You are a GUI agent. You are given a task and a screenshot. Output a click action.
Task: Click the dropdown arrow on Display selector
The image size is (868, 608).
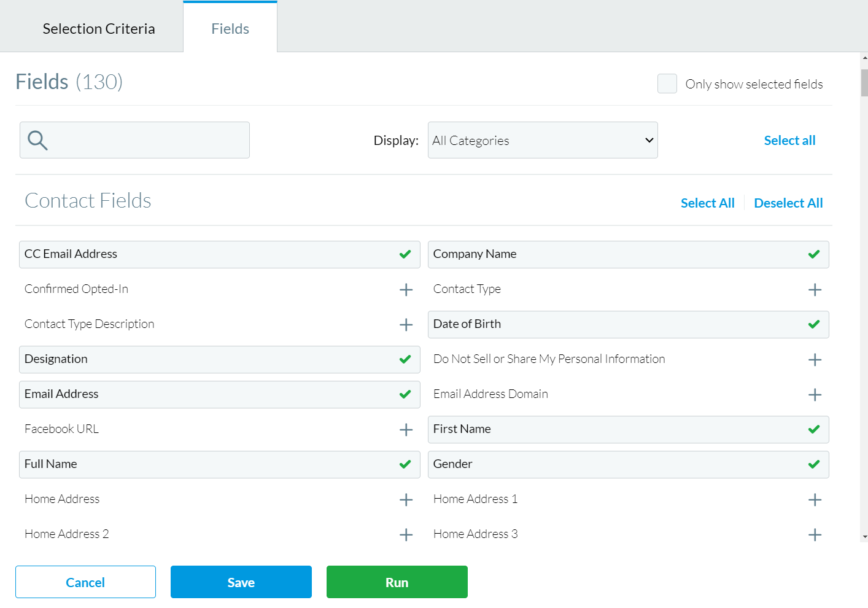648,140
